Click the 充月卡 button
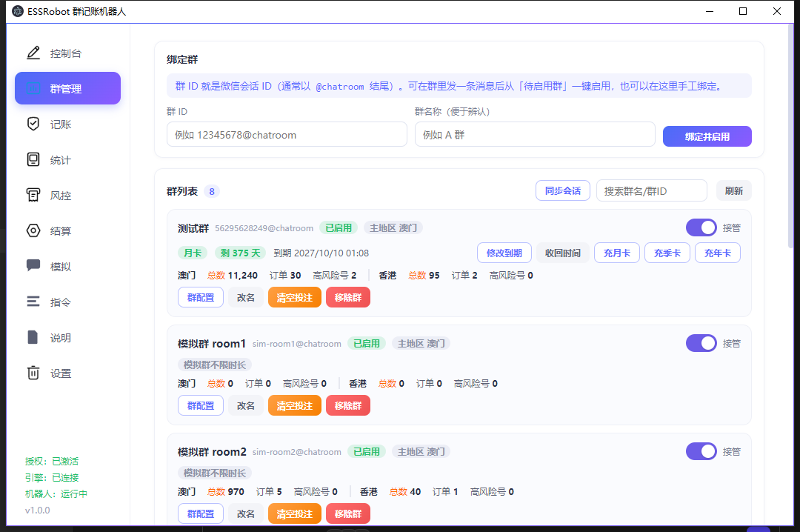Viewport: 800px width, 532px height. pyautogui.click(x=617, y=253)
